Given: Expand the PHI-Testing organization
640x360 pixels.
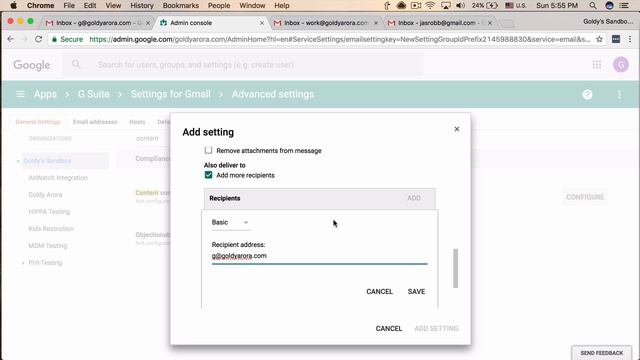Looking at the screenshot, I should pyautogui.click(x=23, y=263).
